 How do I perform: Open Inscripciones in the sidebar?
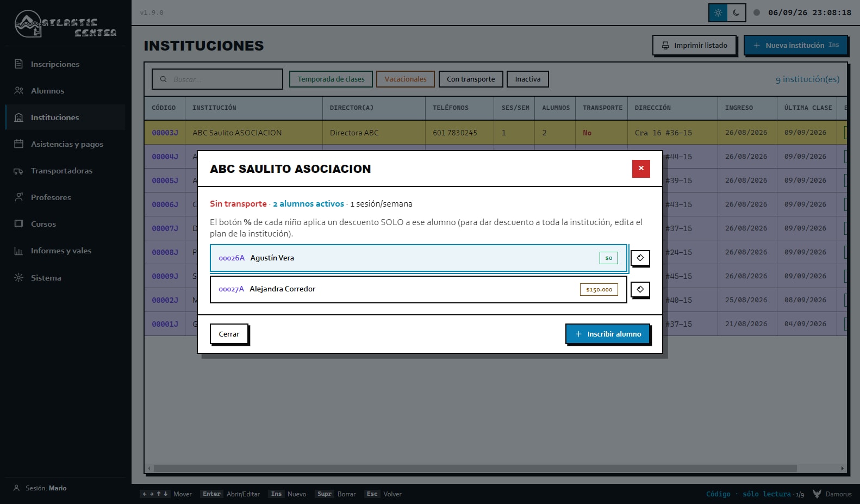[65, 64]
